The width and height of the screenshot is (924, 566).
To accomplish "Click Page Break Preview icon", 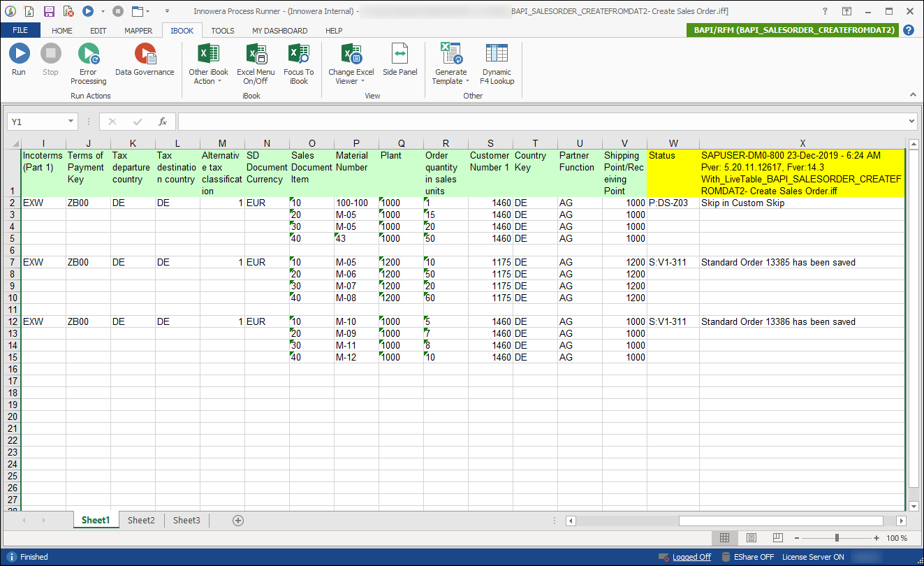I will pos(778,538).
